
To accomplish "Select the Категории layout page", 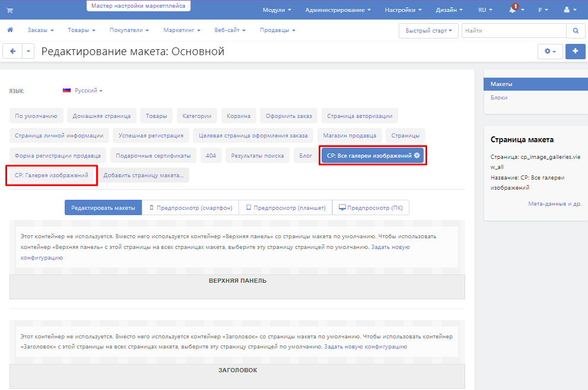I will point(197,116).
